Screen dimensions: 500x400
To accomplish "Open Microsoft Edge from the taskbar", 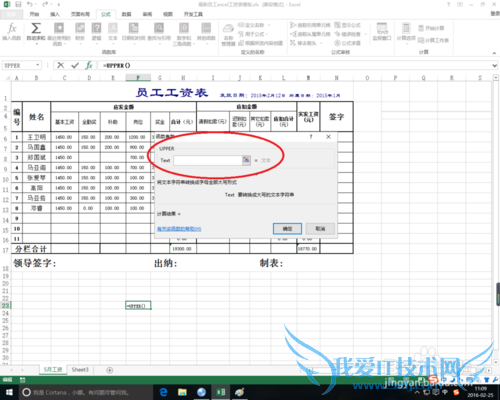I will [163, 392].
